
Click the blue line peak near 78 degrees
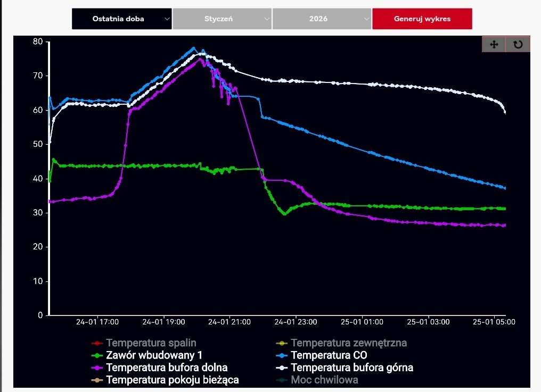click(x=194, y=48)
